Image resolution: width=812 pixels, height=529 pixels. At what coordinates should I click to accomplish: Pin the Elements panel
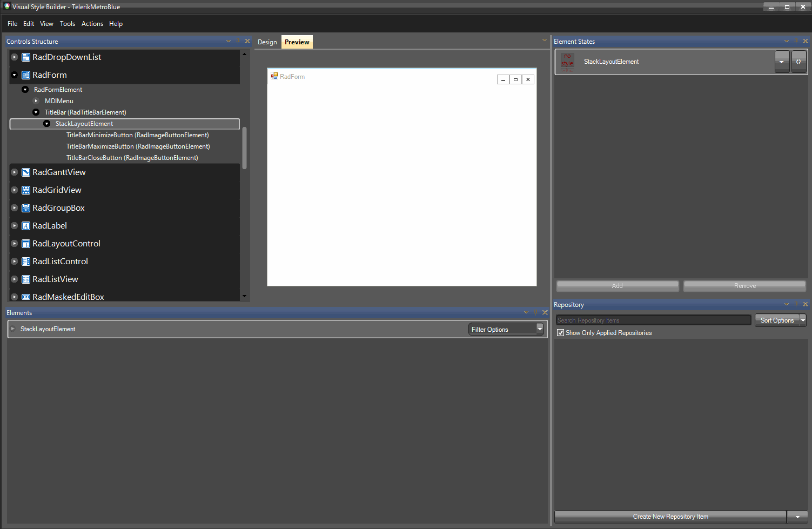click(x=535, y=312)
